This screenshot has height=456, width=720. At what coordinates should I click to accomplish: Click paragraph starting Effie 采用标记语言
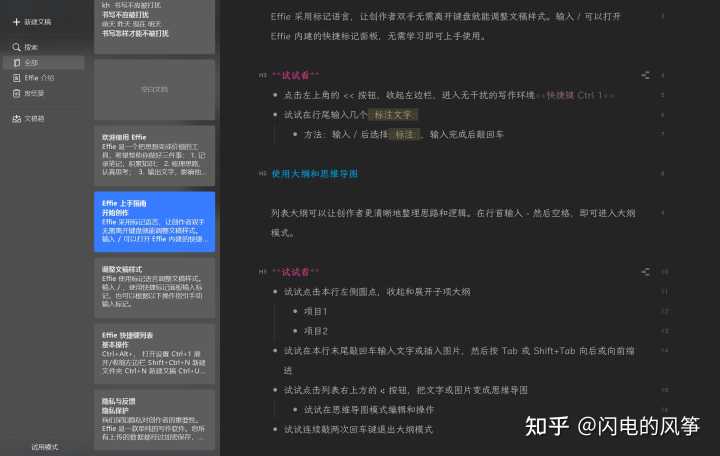click(x=445, y=26)
